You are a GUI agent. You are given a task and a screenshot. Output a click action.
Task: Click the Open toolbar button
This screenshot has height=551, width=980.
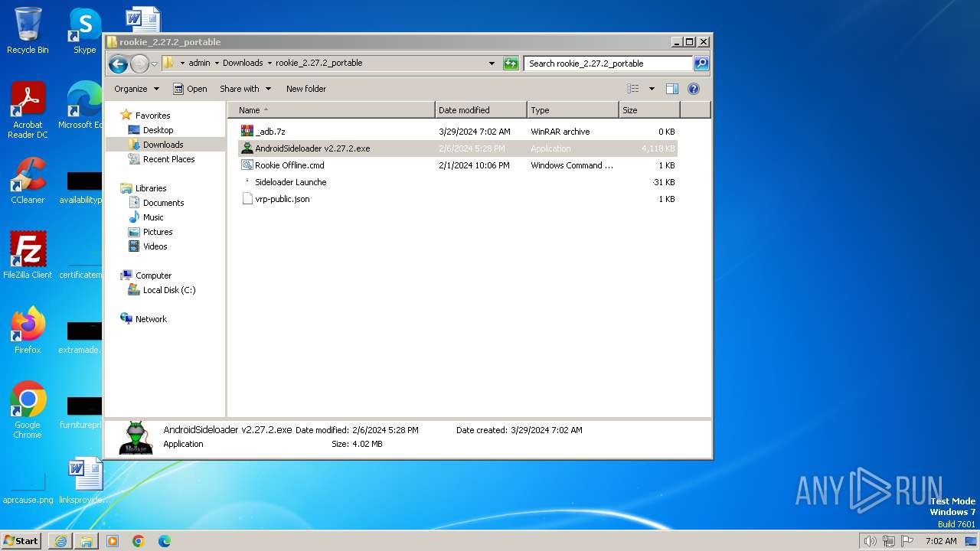point(190,89)
